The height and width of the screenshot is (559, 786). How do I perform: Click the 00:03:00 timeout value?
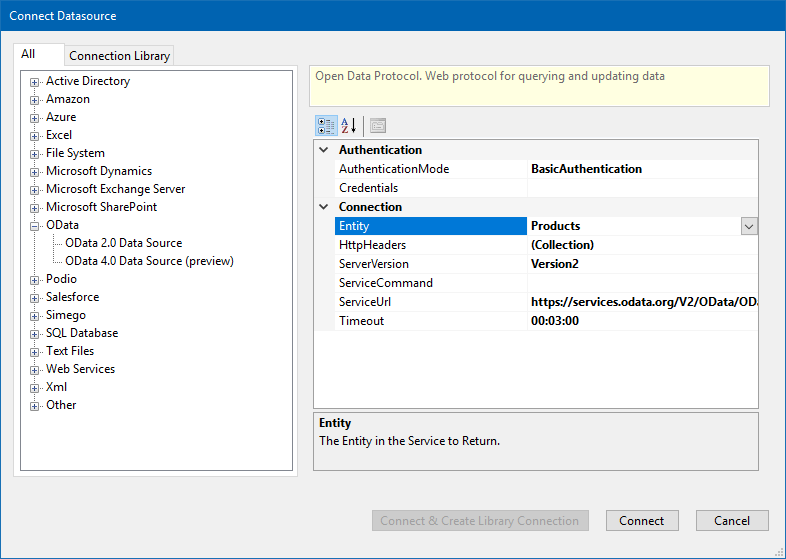coord(555,321)
